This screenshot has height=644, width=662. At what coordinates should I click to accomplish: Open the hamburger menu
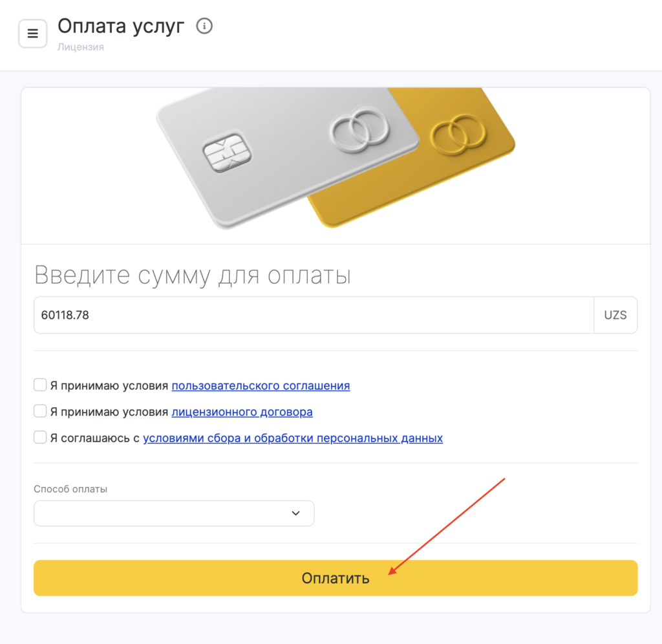33,34
